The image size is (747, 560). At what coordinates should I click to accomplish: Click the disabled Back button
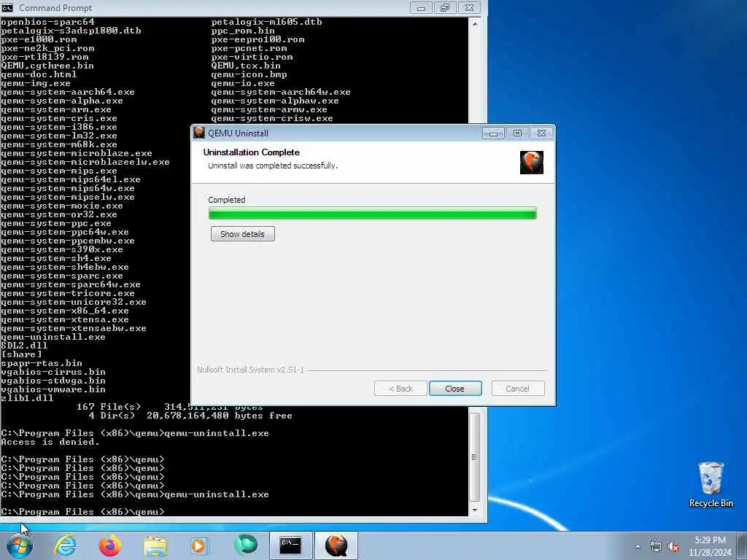(x=400, y=389)
